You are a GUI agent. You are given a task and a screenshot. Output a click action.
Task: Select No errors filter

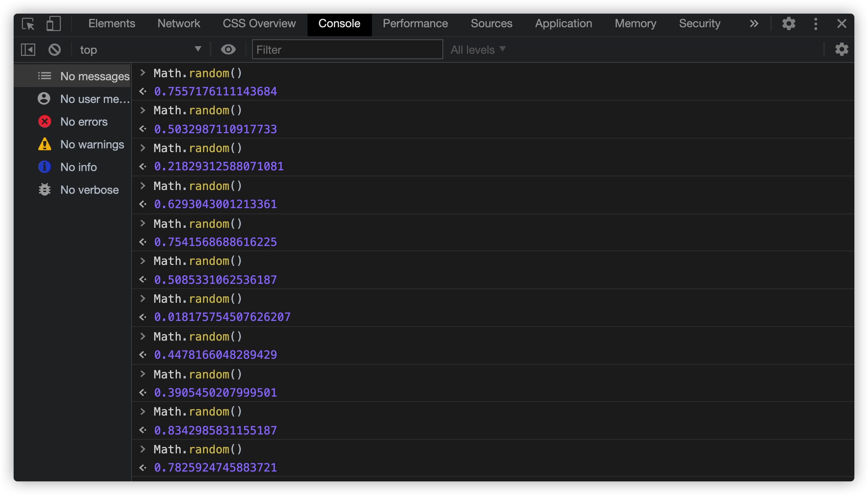pyautogui.click(x=72, y=121)
